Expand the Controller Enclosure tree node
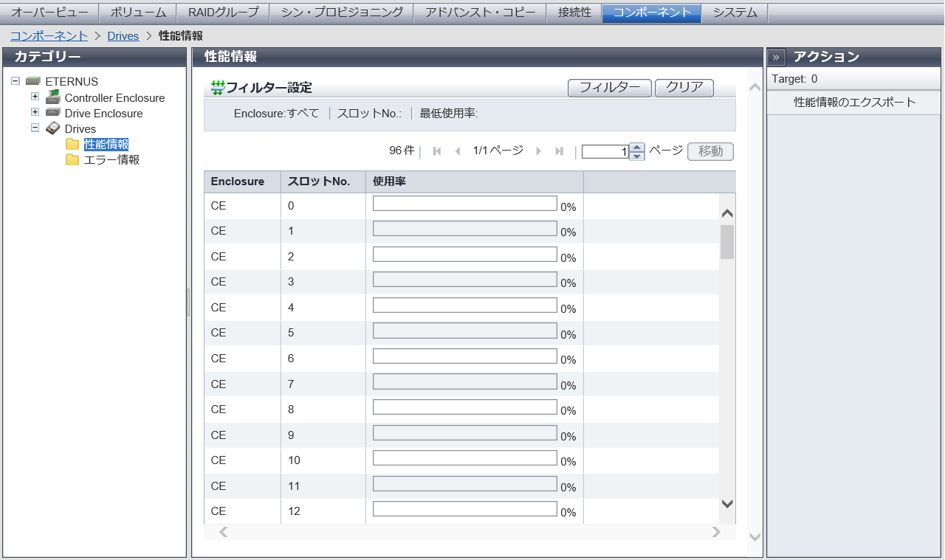 [x=35, y=97]
